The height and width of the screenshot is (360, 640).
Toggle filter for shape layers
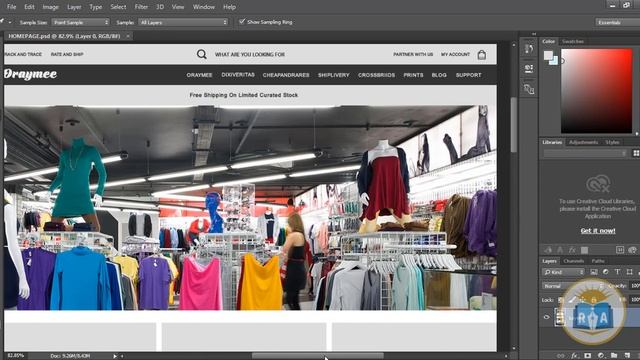(629, 272)
